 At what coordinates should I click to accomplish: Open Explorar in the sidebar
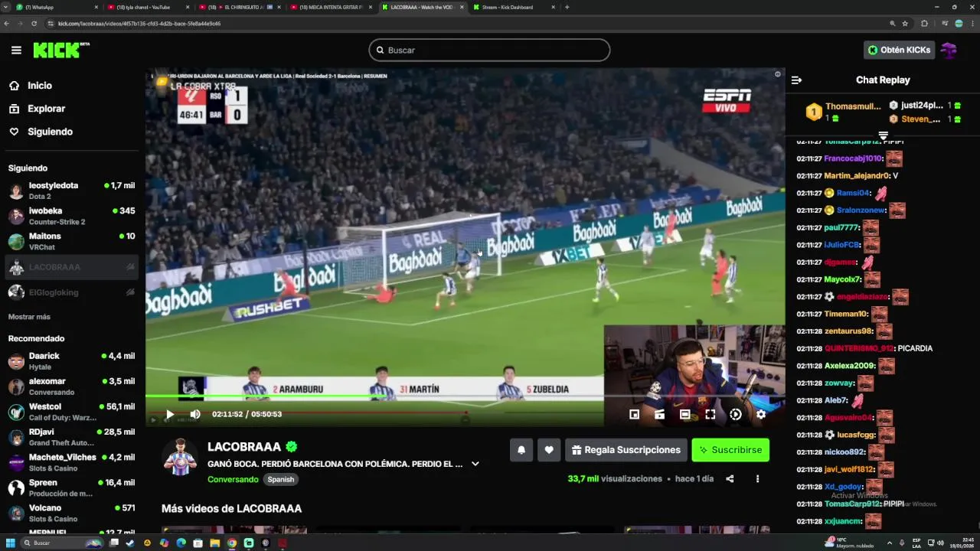(x=46, y=109)
